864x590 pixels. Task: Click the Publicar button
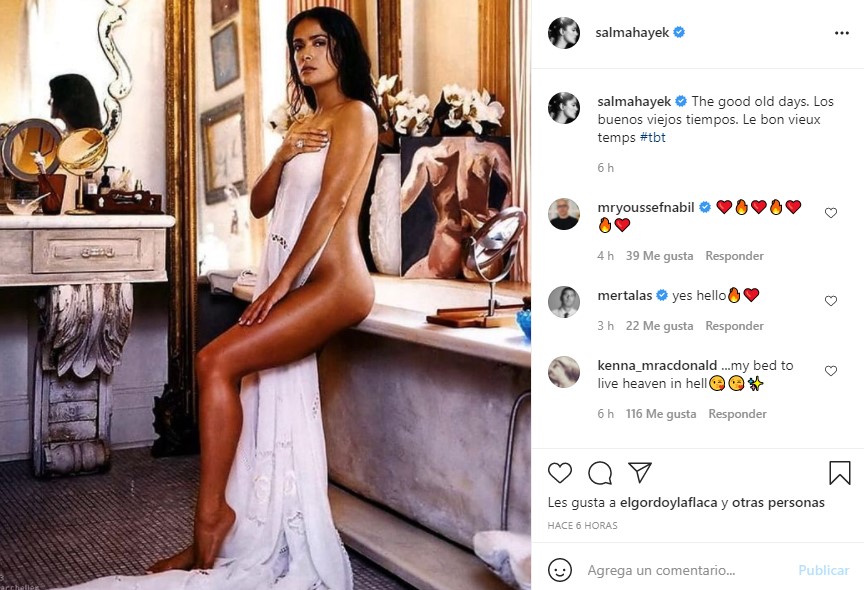point(823,570)
